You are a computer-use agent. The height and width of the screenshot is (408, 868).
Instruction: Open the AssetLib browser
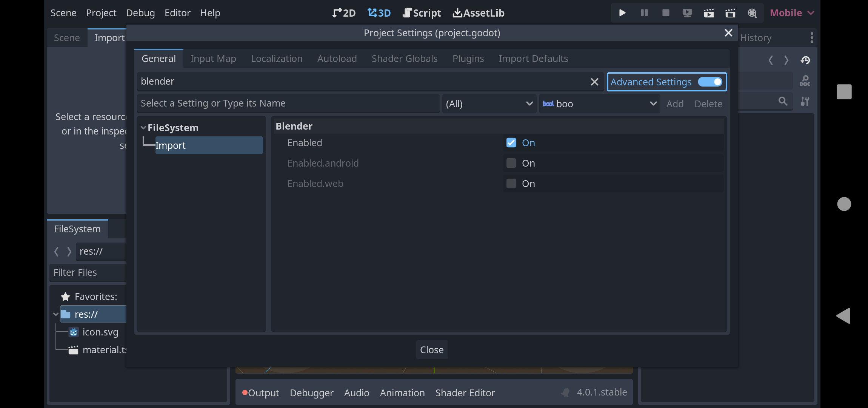[x=478, y=12]
